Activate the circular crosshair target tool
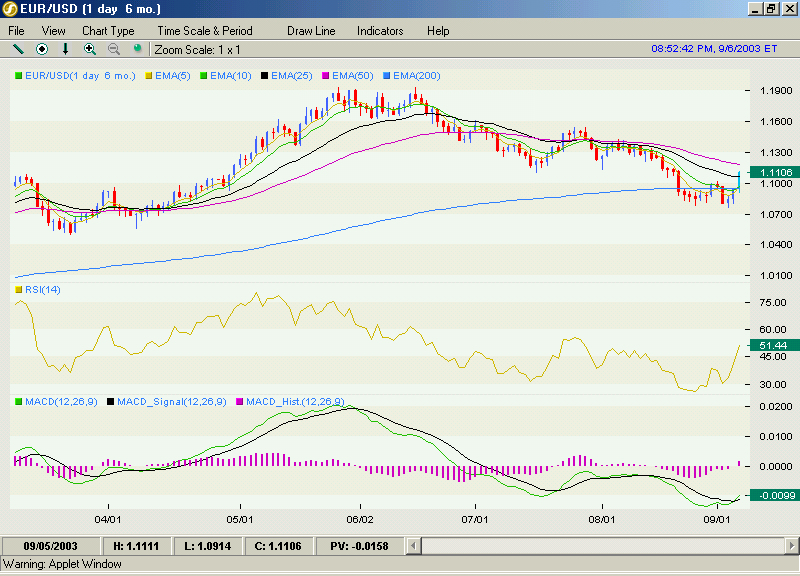The image size is (800, 576). (x=42, y=49)
